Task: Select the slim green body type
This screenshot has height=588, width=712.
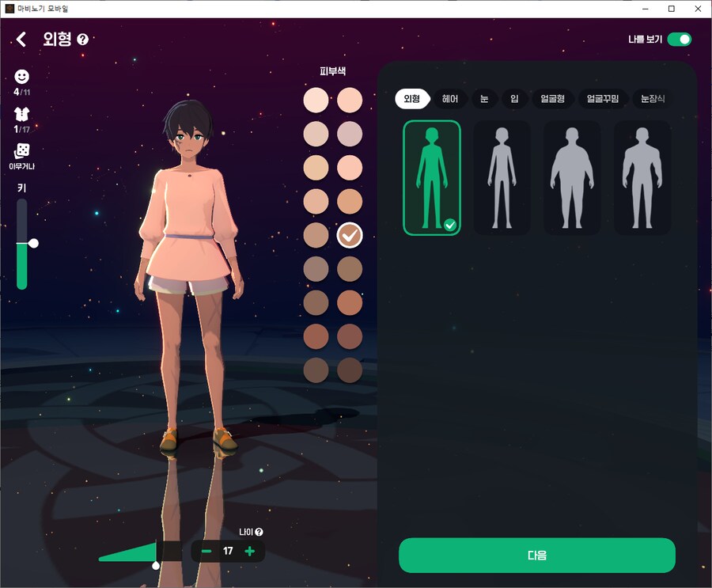Action: (432, 178)
